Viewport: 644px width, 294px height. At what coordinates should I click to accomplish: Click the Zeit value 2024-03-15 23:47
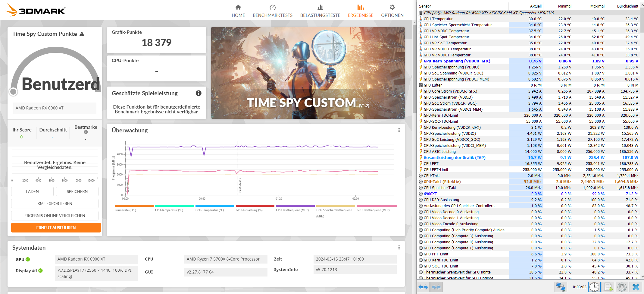tap(355, 259)
